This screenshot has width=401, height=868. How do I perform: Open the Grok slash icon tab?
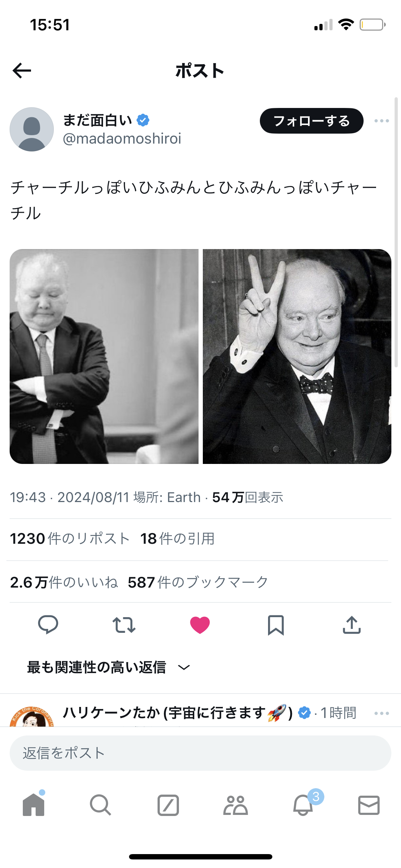(168, 805)
